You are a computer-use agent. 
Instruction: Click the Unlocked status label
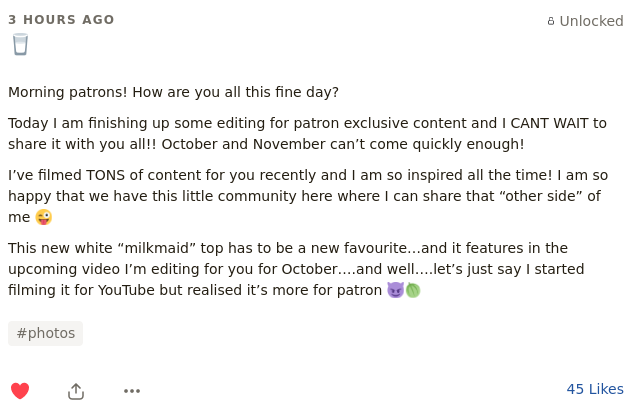[591, 21]
